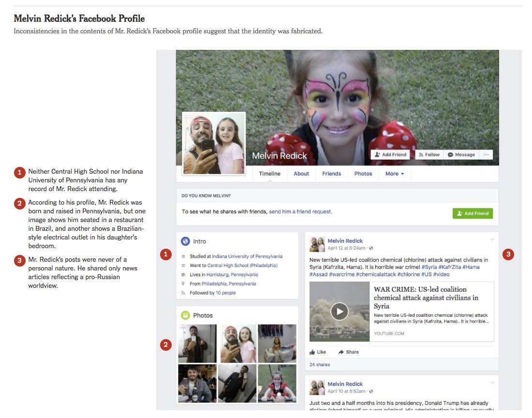The height and width of the screenshot is (418, 532).
Task: Click the green Photos section icon
Action: 185,315
